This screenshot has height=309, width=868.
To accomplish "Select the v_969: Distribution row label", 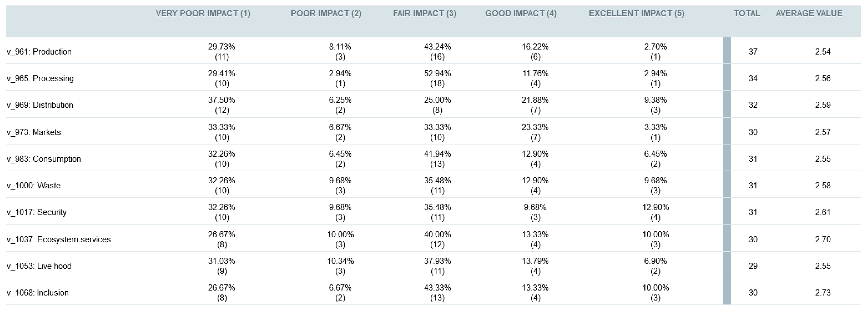I will (x=40, y=105).
